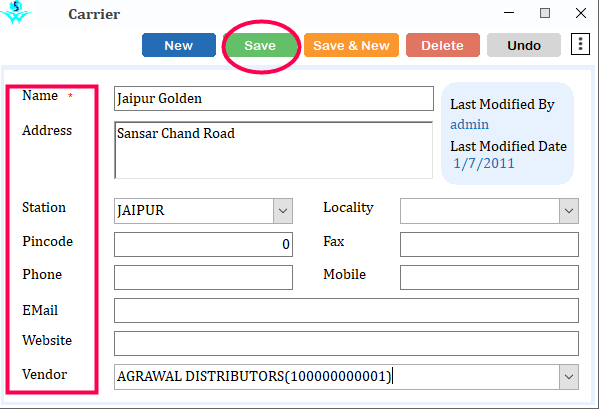Click the admin last-modified-by link
The width and height of the screenshot is (599, 410).
point(469,125)
